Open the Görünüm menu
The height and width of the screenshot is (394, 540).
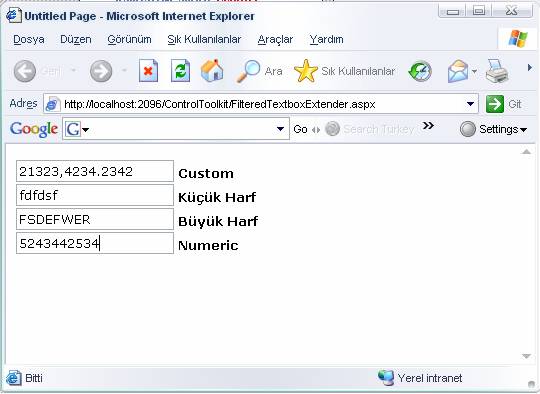129,39
